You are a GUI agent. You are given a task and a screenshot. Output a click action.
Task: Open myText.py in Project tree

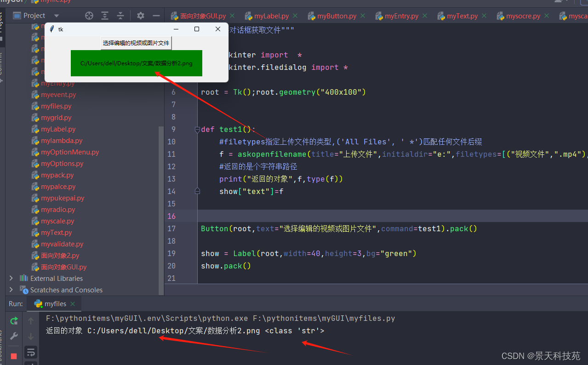[57, 233]
